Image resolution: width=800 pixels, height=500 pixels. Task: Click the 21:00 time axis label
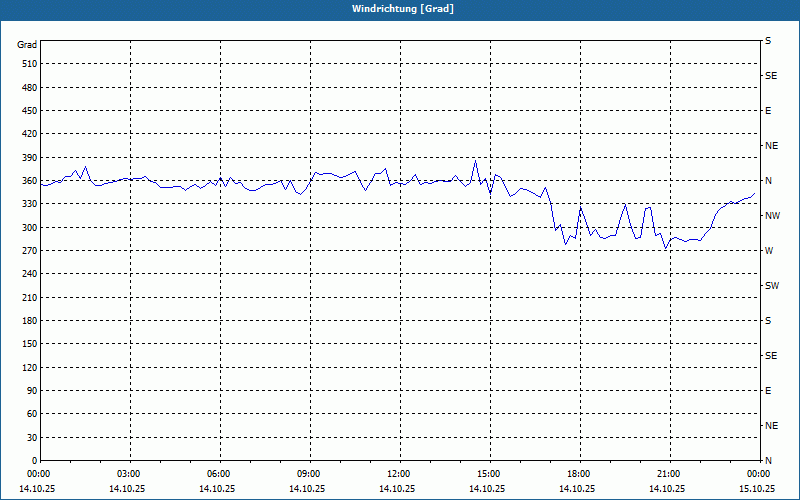click(670, 474)
